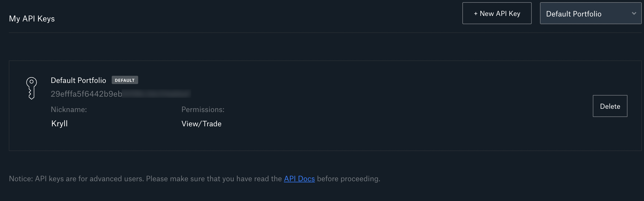Click the Permissions label

click(203, 110)
